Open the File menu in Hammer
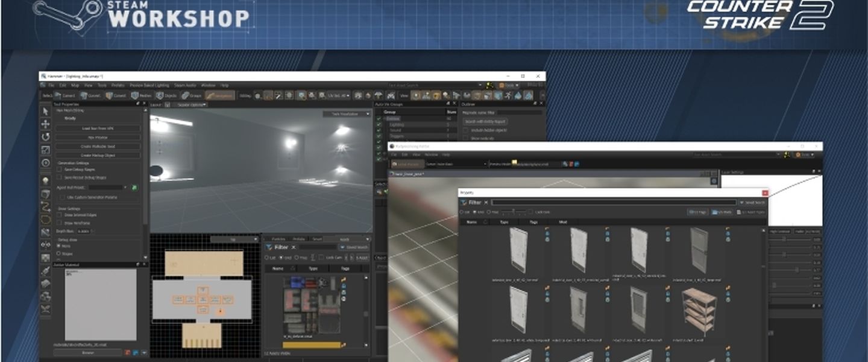This screenshot has height=362, width=868. tap(51, 85)
